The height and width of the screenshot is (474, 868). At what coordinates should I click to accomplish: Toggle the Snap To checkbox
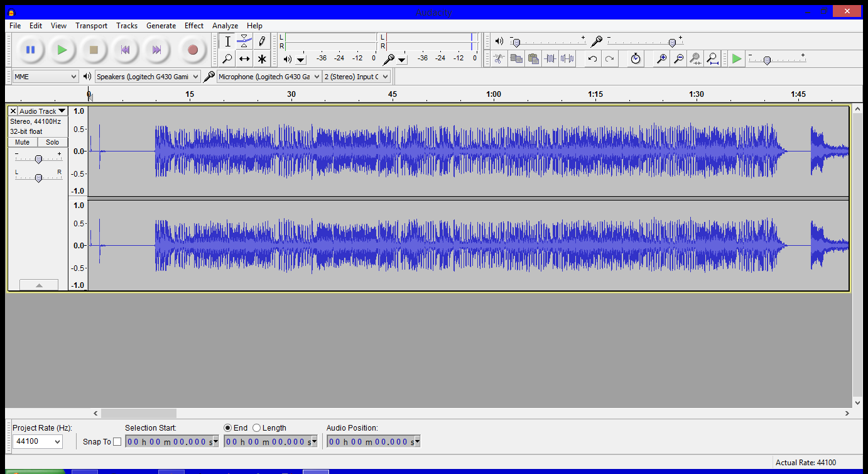[117, 442]
